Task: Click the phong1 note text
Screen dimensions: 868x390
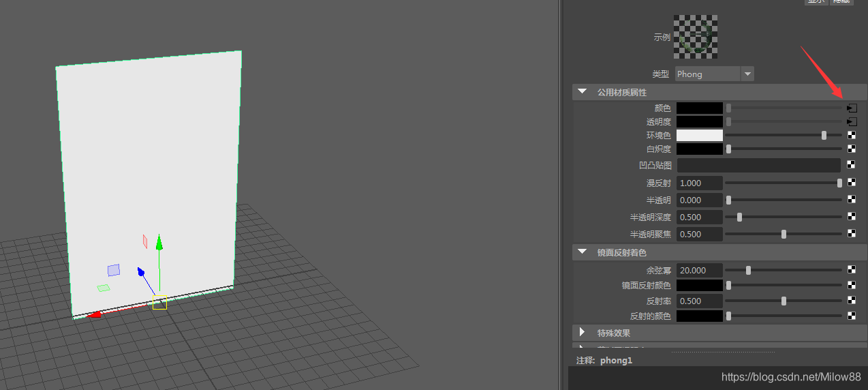Action: click(x=616, y=360)
